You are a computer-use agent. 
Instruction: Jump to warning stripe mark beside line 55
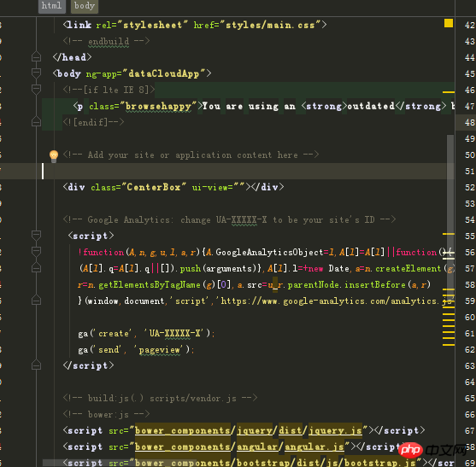449,234
